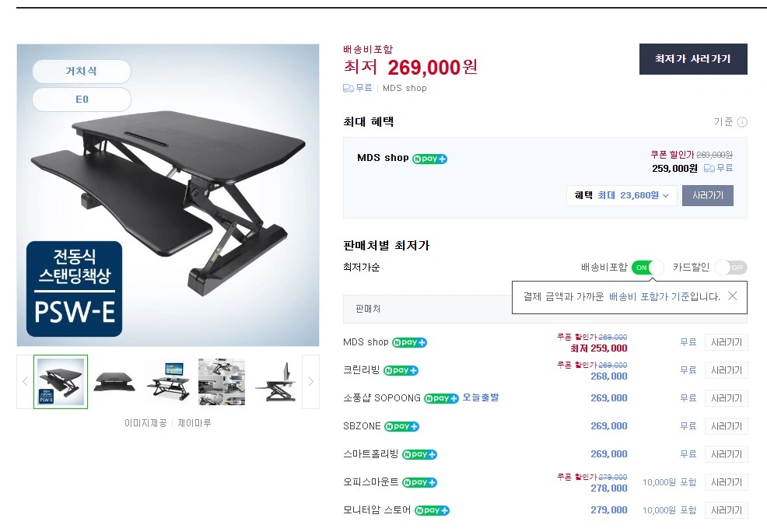Click 사러가기 for 오피스마운트
This screenshot has height=532, width=767.
click(726, 482)
